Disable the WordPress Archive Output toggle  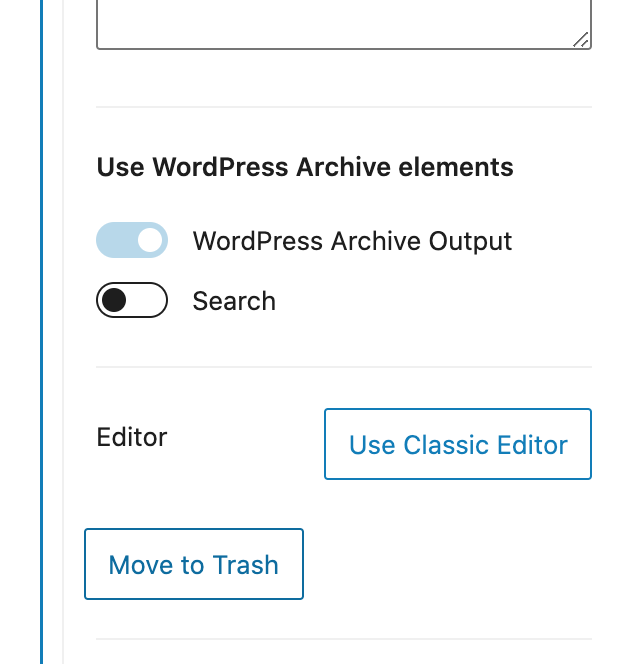coord(132,240)
